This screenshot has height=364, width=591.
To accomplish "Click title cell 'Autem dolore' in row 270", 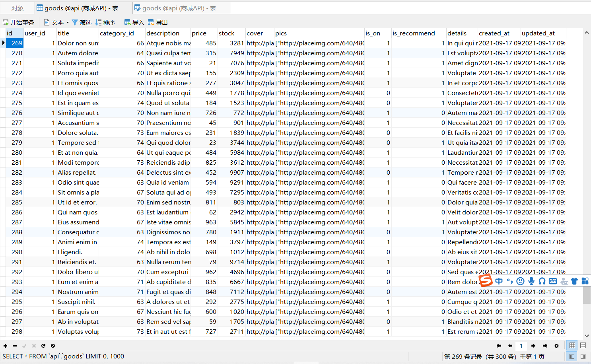I will pyautogui.click(x=78, y=53).
